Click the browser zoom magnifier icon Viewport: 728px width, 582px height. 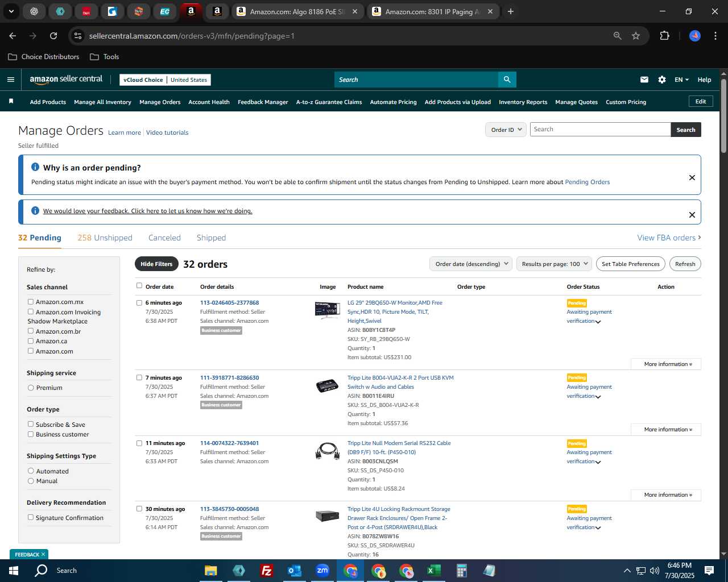(618, 36)
